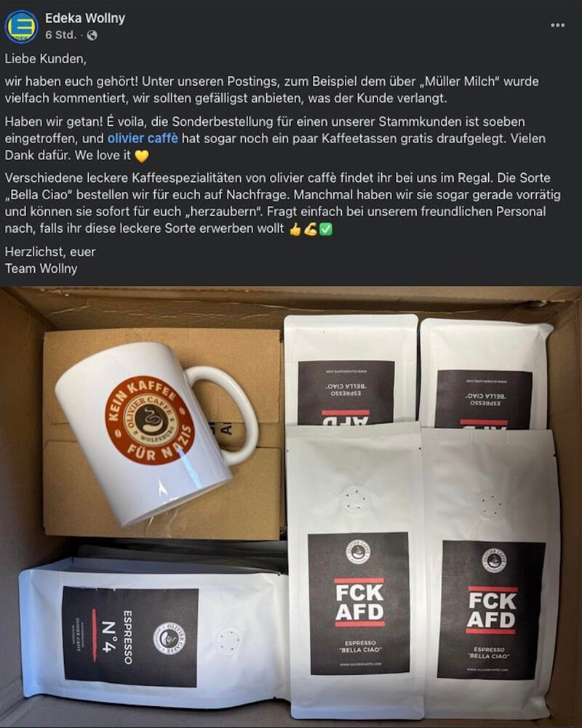Open the post via "6 Std." timestamp

pyautogui.click(x=60, y=36)
